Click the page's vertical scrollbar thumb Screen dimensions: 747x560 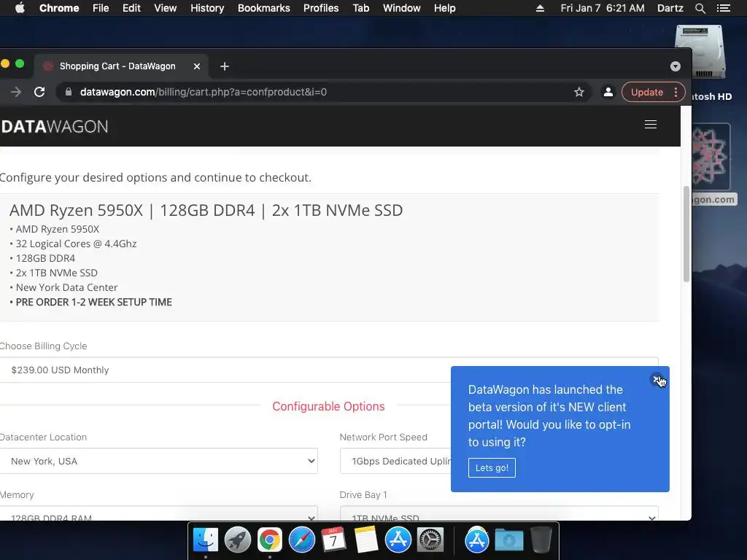(686, 233)
